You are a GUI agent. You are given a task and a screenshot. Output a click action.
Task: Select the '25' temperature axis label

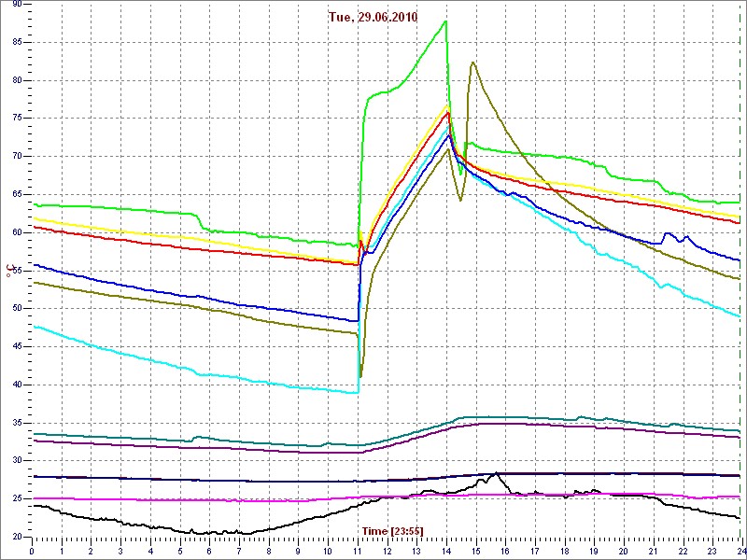tap(18, 499)
